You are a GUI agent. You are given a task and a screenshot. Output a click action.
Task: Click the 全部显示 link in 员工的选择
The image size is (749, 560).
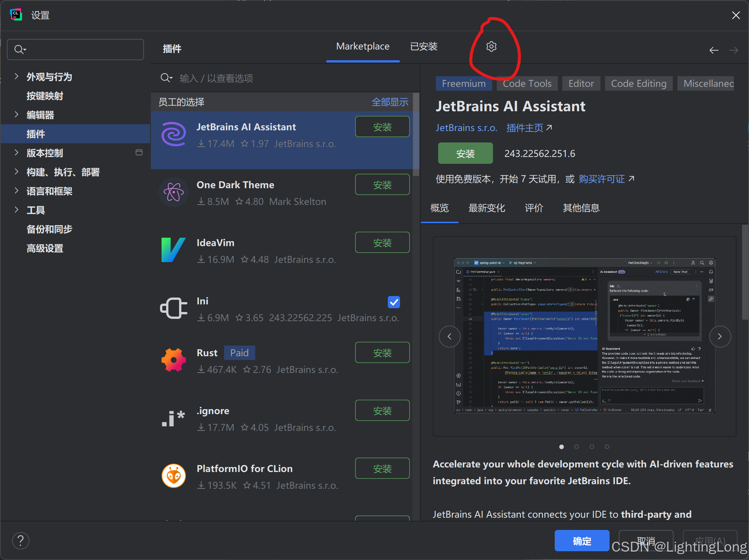point(390,102)
